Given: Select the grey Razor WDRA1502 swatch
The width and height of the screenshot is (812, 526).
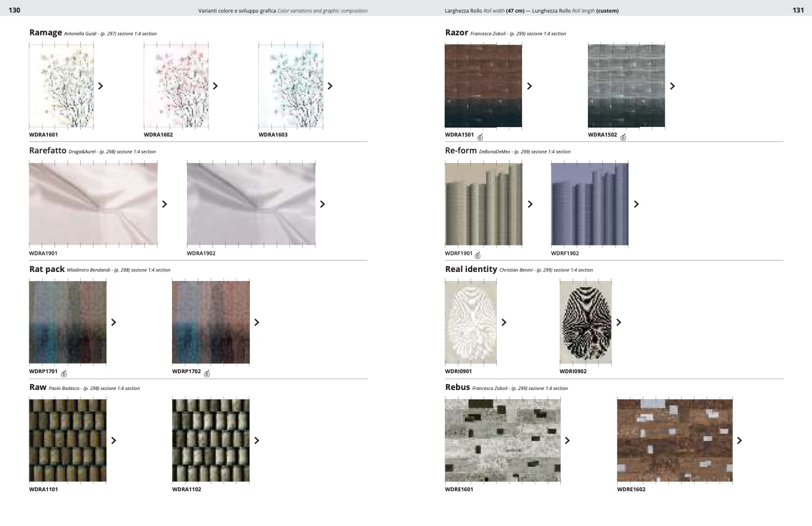Looking at the screenshot, I should (x=626, y=86).
